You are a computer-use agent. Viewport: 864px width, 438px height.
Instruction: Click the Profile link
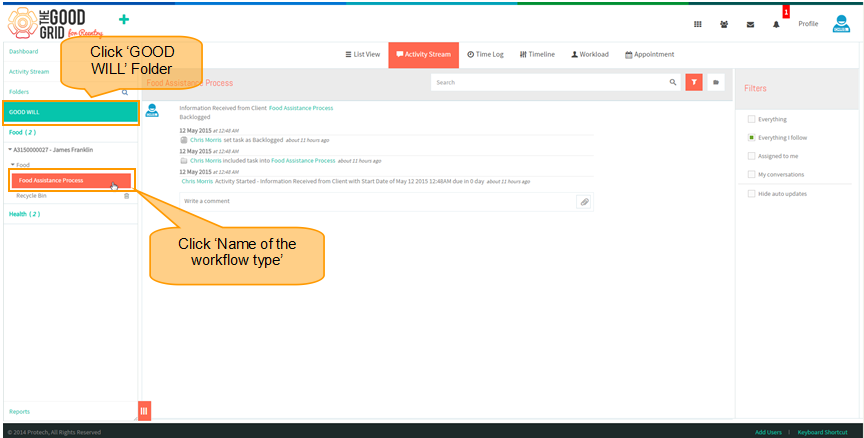[x=808, y=24]
